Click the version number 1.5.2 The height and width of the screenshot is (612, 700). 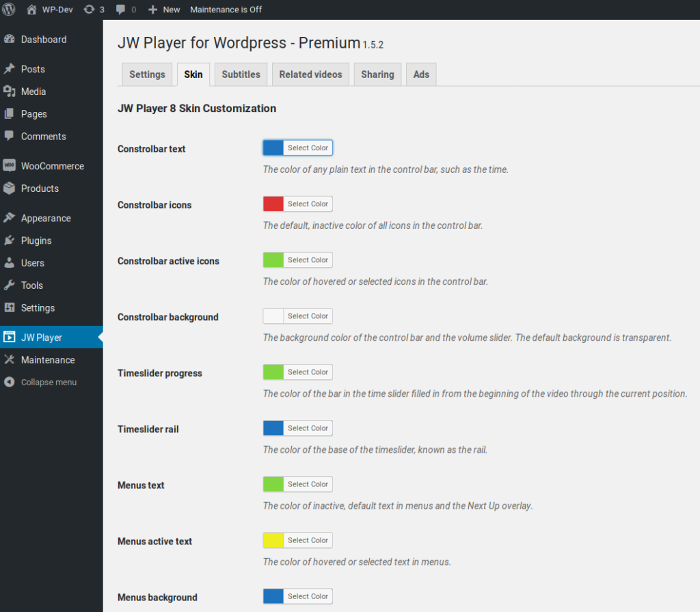(x=373, y=44)
